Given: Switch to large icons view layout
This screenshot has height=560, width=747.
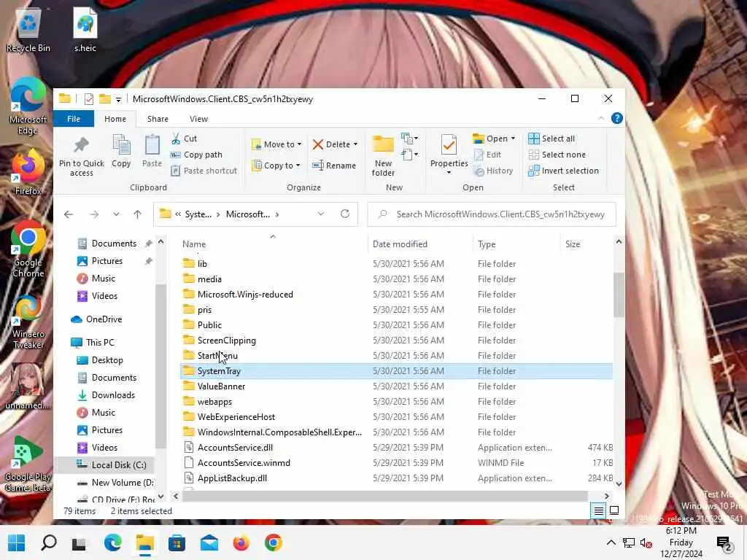Looking at the screenshot, I should click(x=614, y=511).
